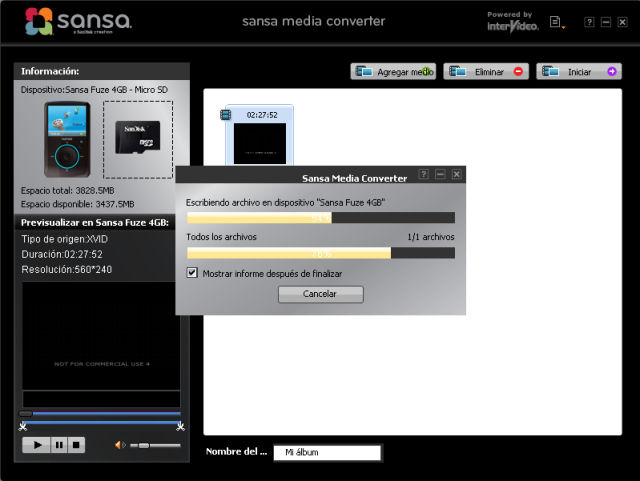Click the right scissors trim marker

[180, 427]
